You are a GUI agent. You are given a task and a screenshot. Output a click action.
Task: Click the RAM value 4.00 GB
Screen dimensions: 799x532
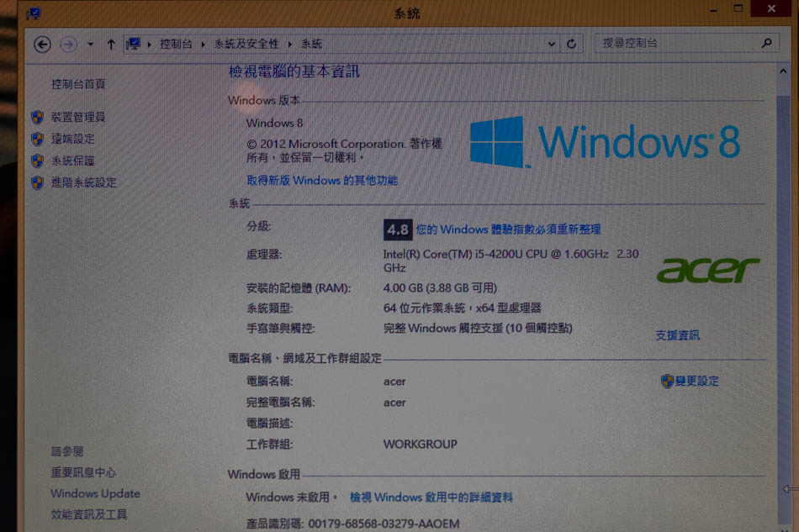coord(440,288)
